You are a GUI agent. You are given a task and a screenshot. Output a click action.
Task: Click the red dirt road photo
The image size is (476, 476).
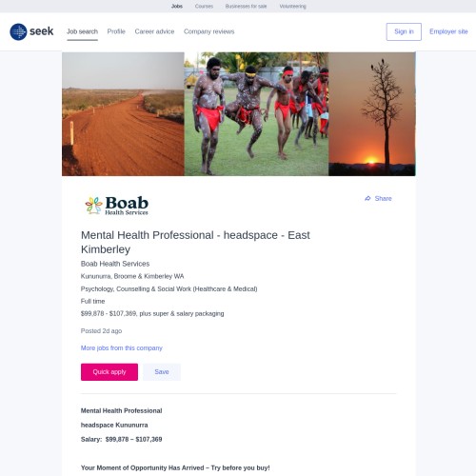[123, 114]
